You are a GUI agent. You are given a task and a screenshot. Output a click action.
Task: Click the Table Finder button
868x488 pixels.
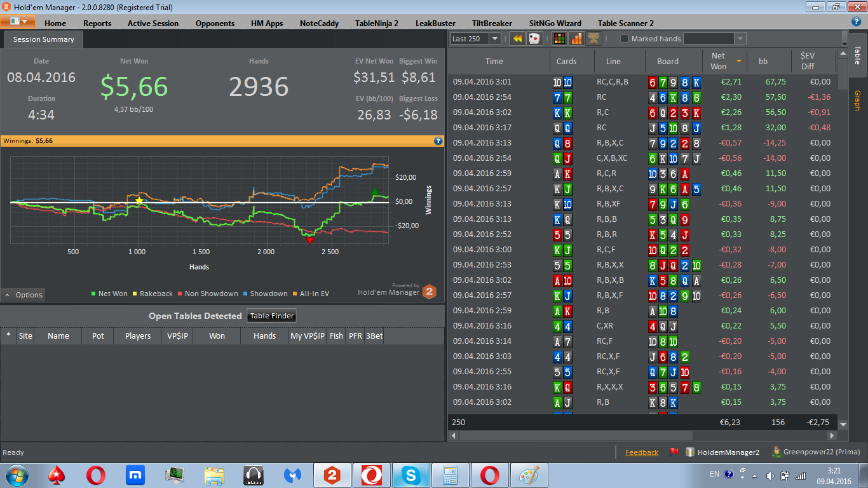tap(271, 316)
